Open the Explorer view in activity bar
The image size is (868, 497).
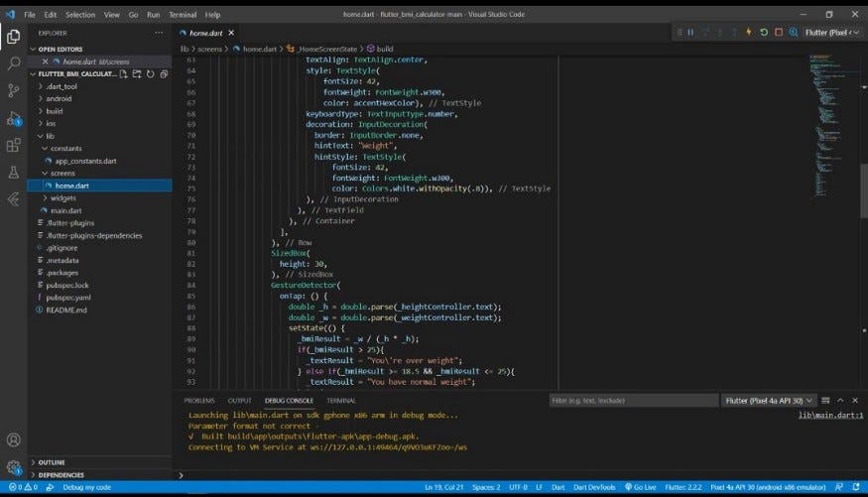(x=13, y=37)
